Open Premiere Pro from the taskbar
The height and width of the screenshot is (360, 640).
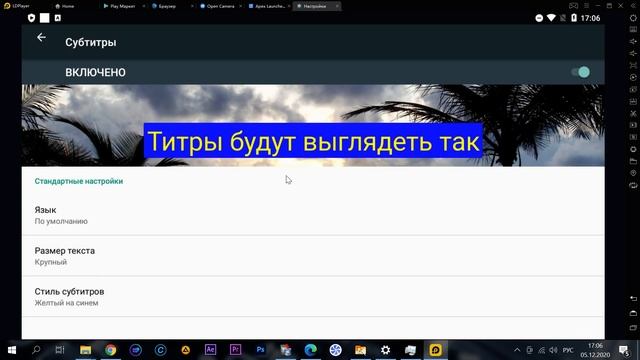pyautogui.click(x=235, y=350)
